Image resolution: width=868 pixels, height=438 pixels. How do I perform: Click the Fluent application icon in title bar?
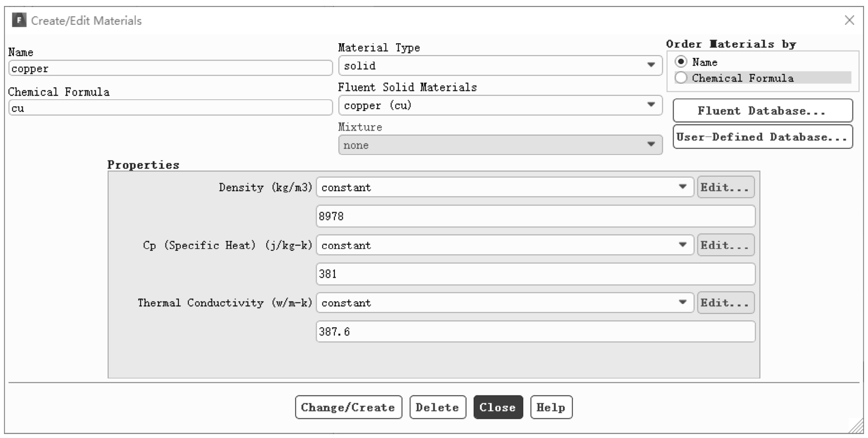19,20
